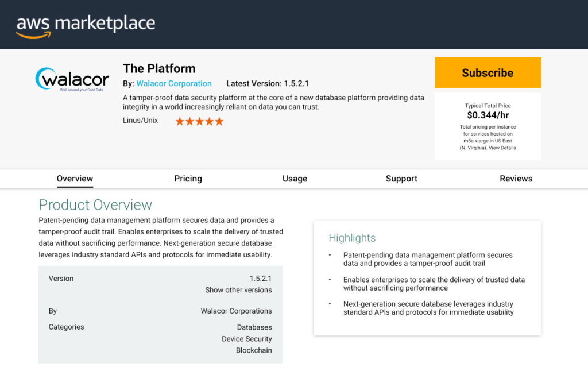Open the Databases category
Viewport: 588px width, 375px height.
pos(254,327)
